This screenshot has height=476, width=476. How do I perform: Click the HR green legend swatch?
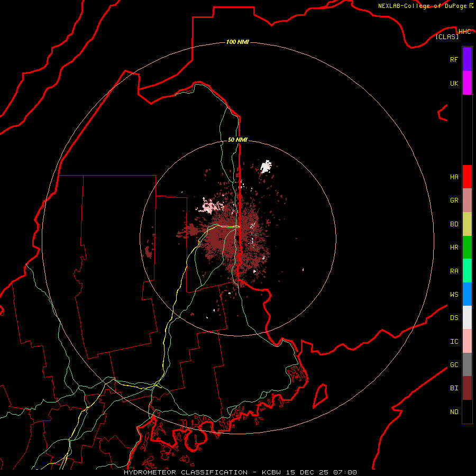coord(467,248)
